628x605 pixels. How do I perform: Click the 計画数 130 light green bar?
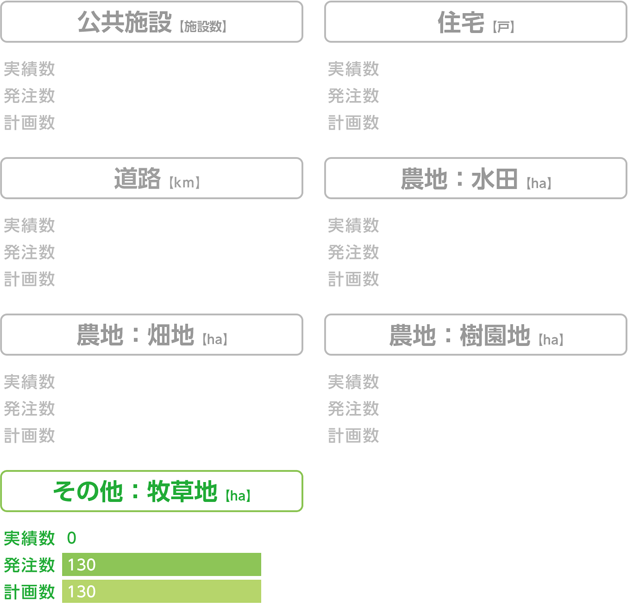point(161,591)
